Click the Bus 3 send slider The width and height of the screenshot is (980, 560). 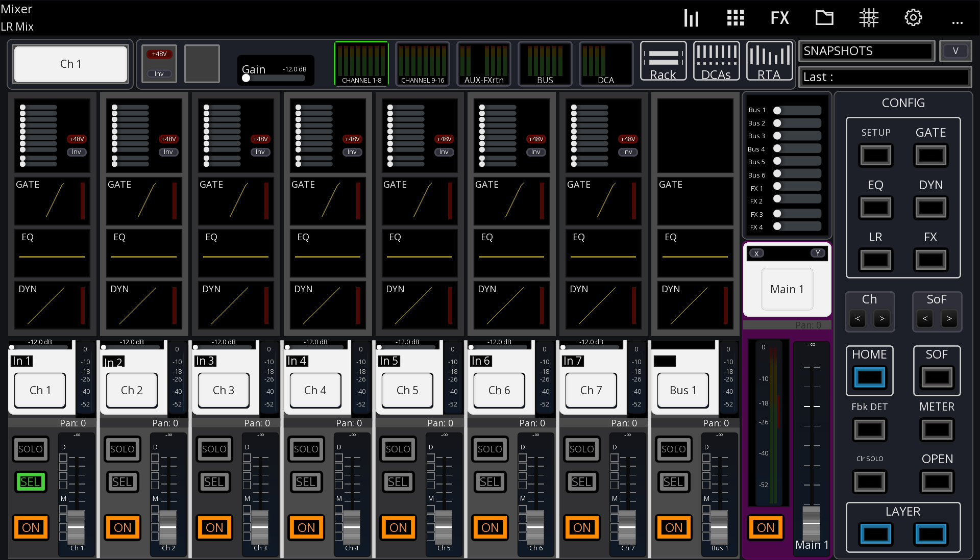798,136
